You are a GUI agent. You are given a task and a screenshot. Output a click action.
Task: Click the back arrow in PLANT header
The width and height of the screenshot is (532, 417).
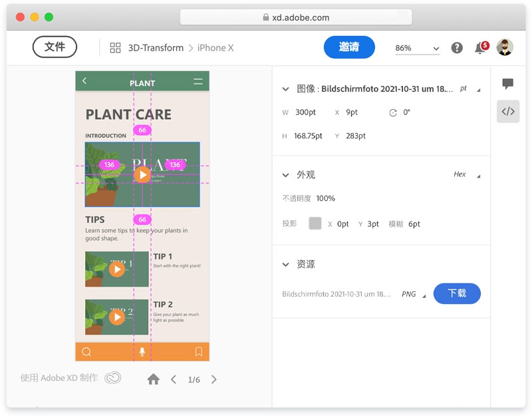tap(84, 80)
